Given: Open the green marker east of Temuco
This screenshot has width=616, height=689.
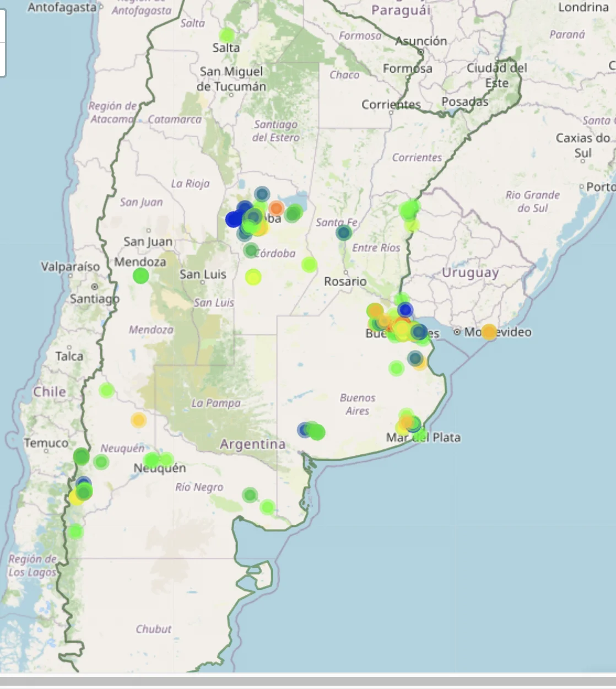Looking at the screenshot, I should 81,456.
